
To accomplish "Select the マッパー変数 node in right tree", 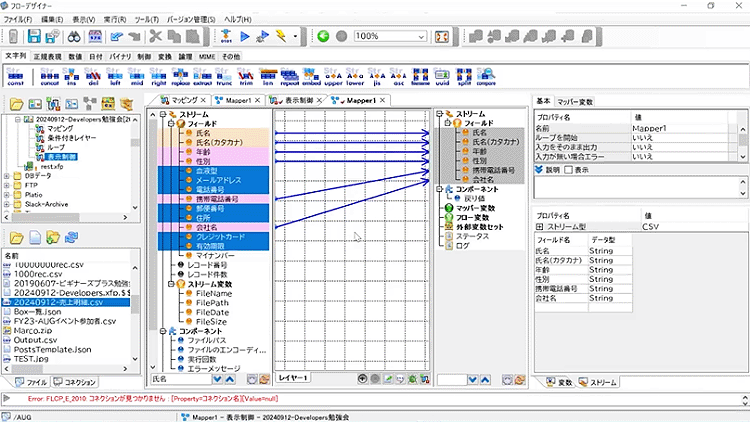I will 475,208.
